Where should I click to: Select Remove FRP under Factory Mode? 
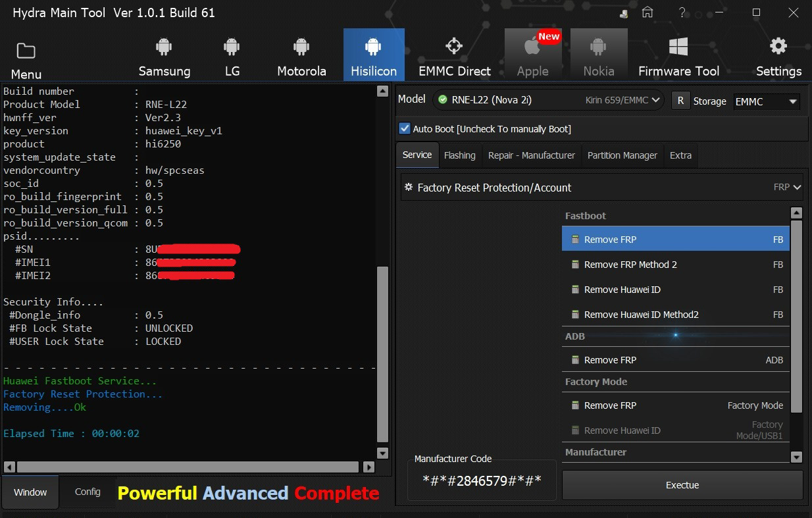676,405
